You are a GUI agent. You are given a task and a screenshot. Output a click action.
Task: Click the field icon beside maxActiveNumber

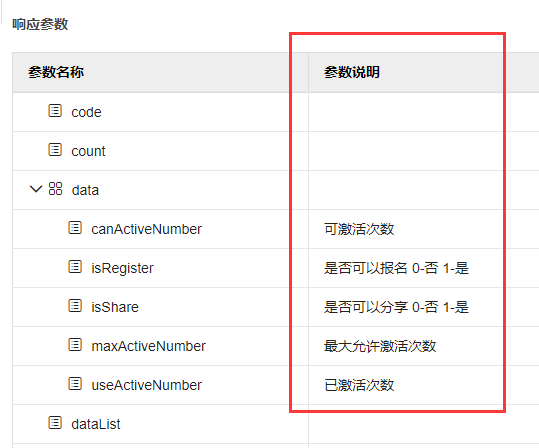click(x=75, y=345)
